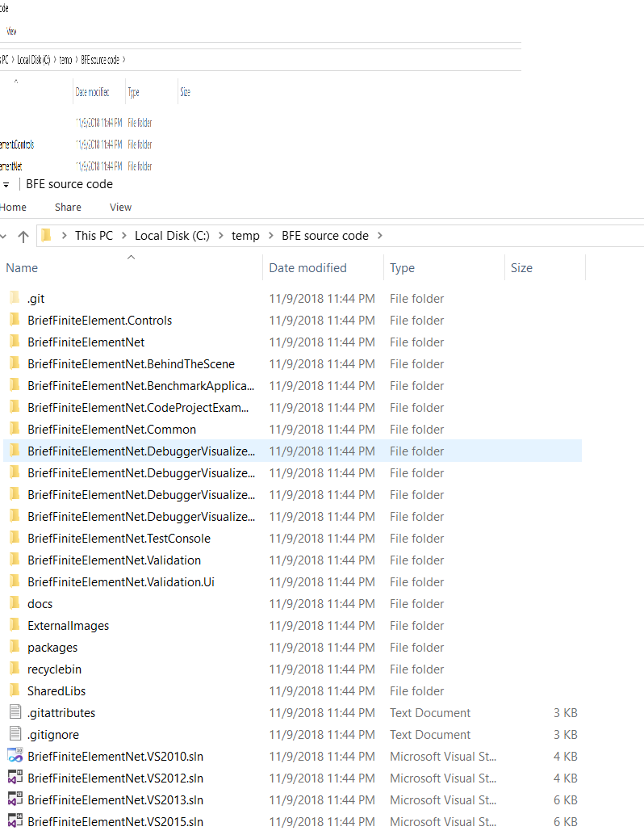
Task: Click the .gitattributes text file icon
Action: click(x=15, y=712)
